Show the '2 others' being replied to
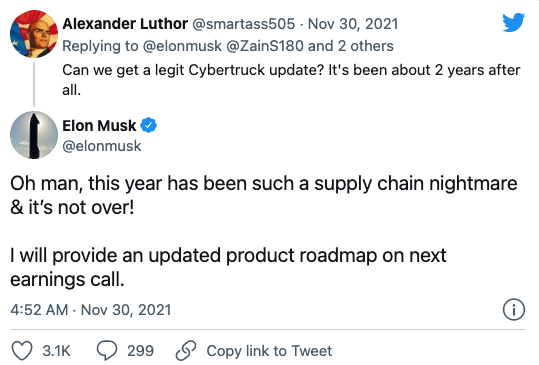 click(366, 46)
